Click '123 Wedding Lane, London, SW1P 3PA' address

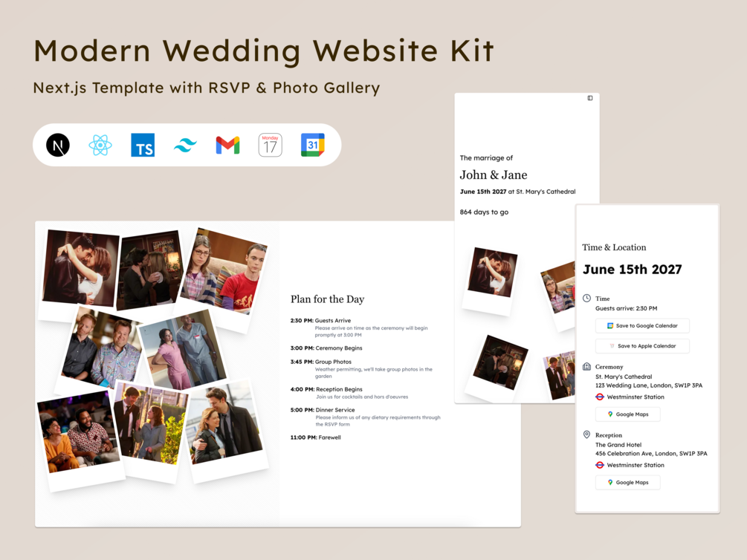coord(649,385)
